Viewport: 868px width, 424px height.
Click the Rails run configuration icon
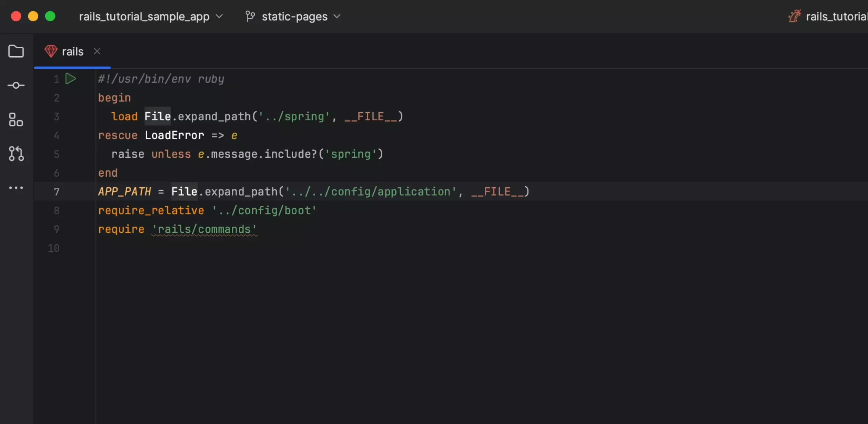(794, 16)
